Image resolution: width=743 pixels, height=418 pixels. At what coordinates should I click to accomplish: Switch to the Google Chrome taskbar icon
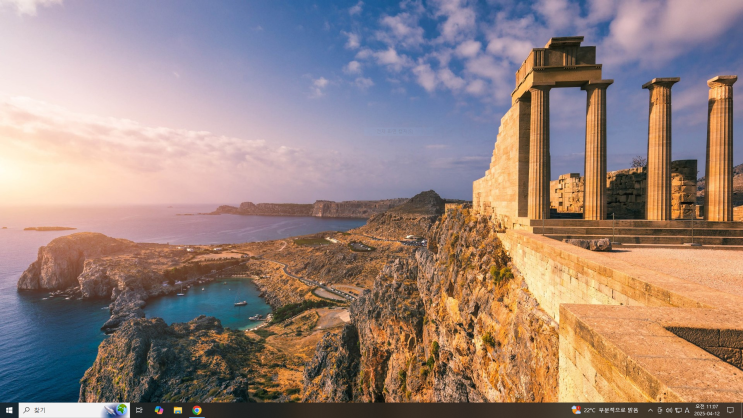click(196, 410)
